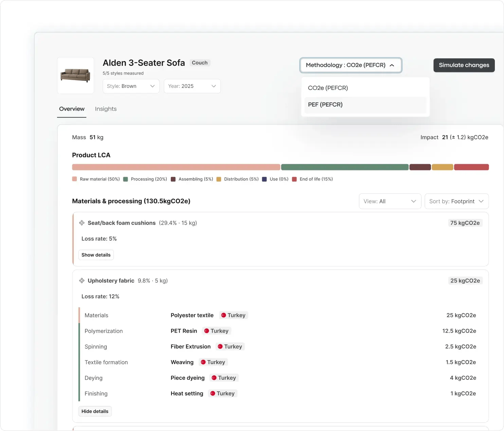Image resolution: width=504 pixels, height=431 pixels.
Task: Click the Upholstery fabric component icon
Action: click(82, 281)
